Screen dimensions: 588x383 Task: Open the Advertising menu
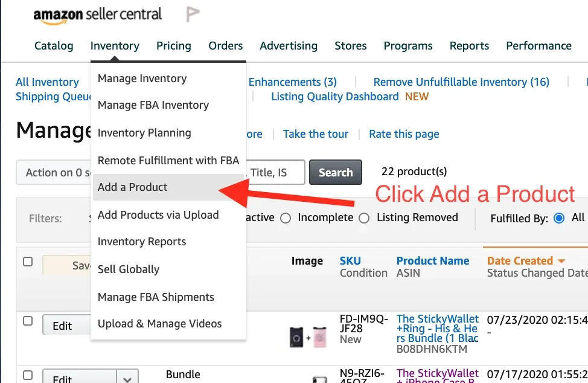coord(289,46)
